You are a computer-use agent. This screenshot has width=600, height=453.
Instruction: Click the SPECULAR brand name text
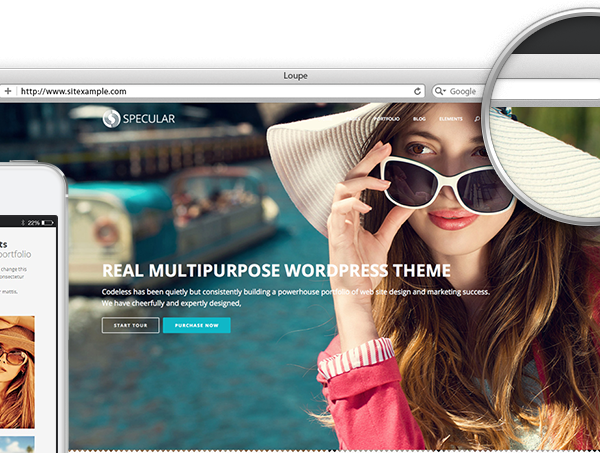click(x=149, y=119)
